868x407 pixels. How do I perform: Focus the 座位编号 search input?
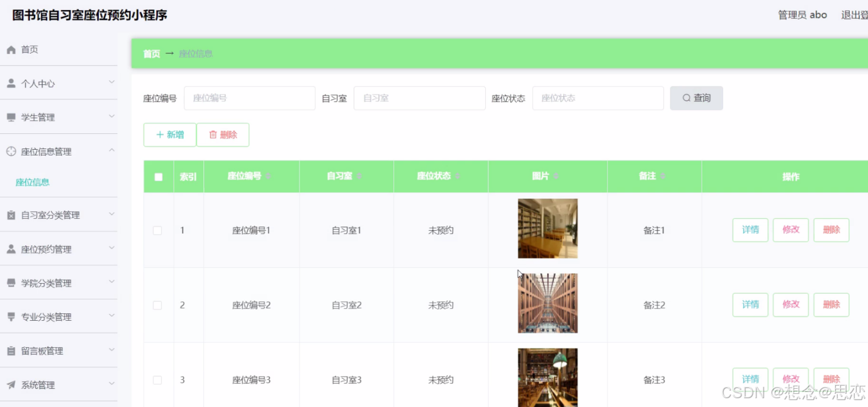click(249, 98)
